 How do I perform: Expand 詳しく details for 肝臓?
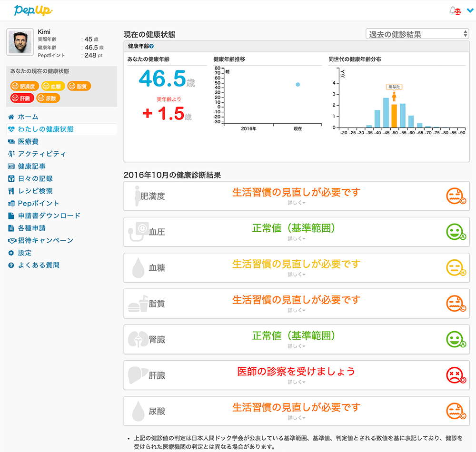point(296,382)
